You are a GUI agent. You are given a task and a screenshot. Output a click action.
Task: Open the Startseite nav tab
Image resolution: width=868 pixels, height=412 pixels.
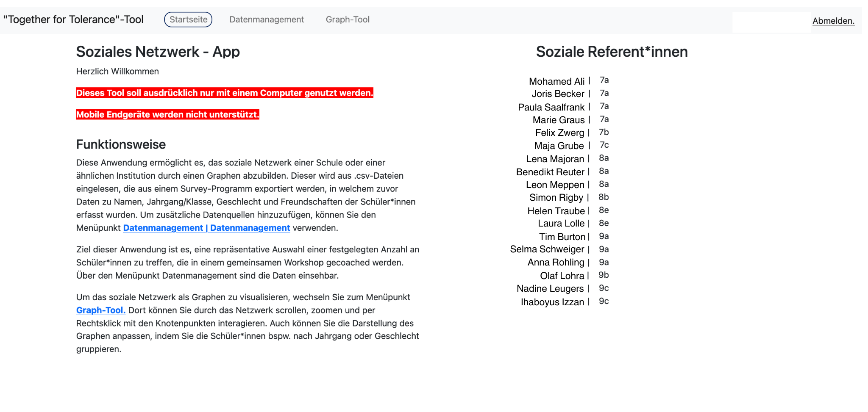pyautogui.click(x=188, y=19)
